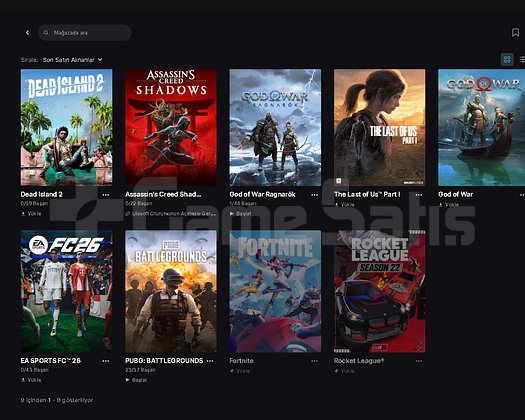Open more options for Fortnite
The height and width of the screenshot is (420, 525).
[314, 361]
